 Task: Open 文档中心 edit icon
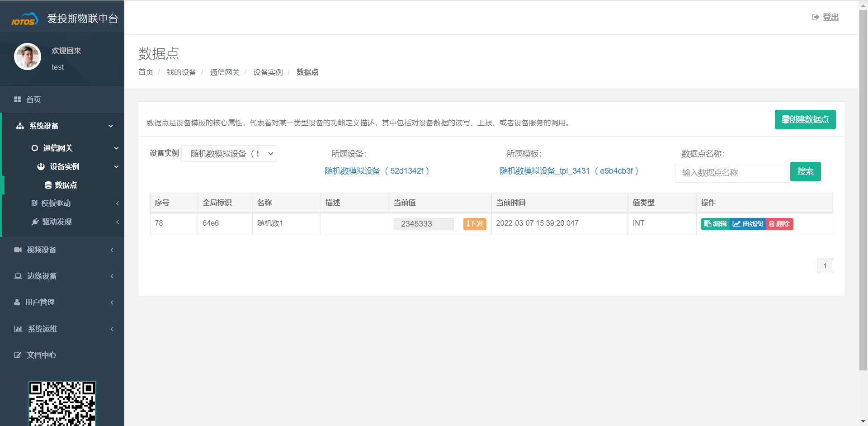click(x=18, y=355)
